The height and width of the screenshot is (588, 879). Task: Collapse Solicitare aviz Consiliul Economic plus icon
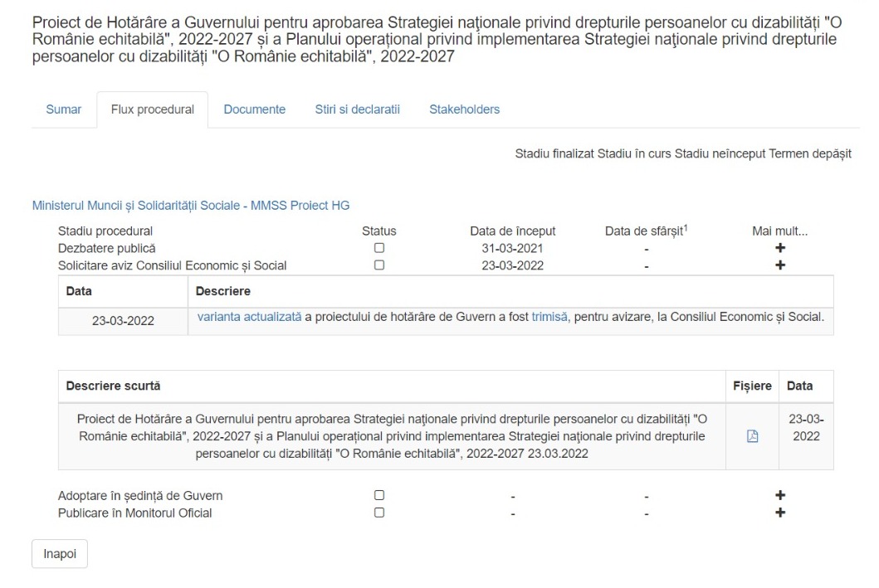pos(779,265)
